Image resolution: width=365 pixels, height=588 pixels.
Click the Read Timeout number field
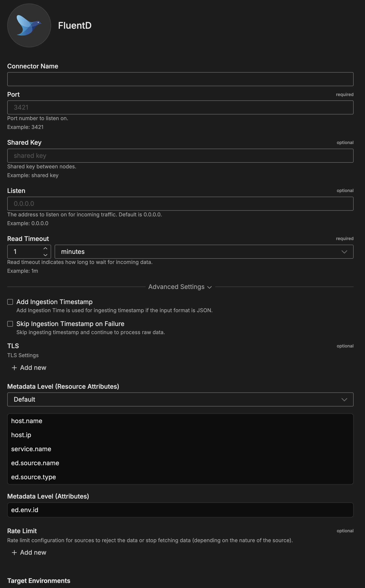click(x=25, y=252)
